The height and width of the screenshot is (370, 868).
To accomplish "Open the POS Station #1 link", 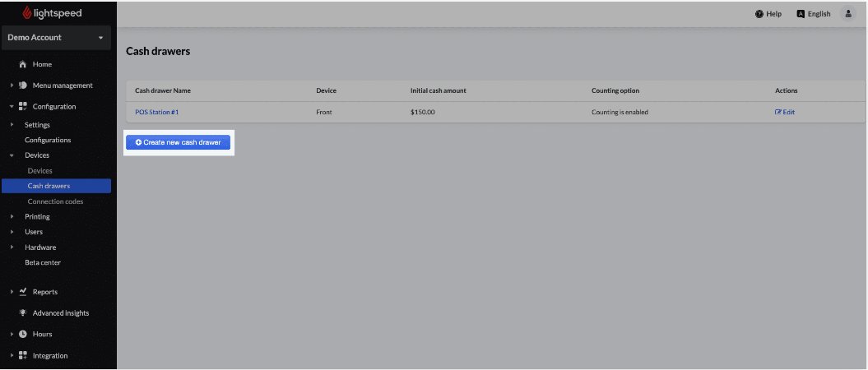I will (x=157, y=113).
